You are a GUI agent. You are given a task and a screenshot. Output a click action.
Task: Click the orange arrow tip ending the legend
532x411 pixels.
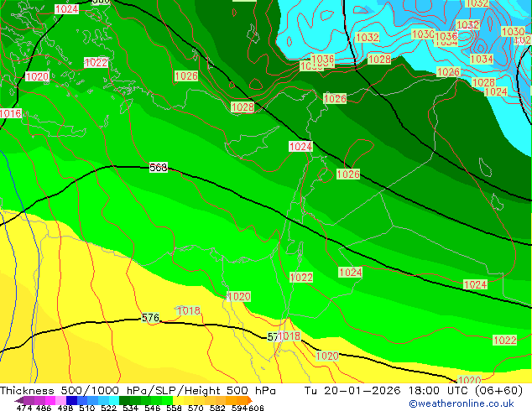tap(250, 400)
